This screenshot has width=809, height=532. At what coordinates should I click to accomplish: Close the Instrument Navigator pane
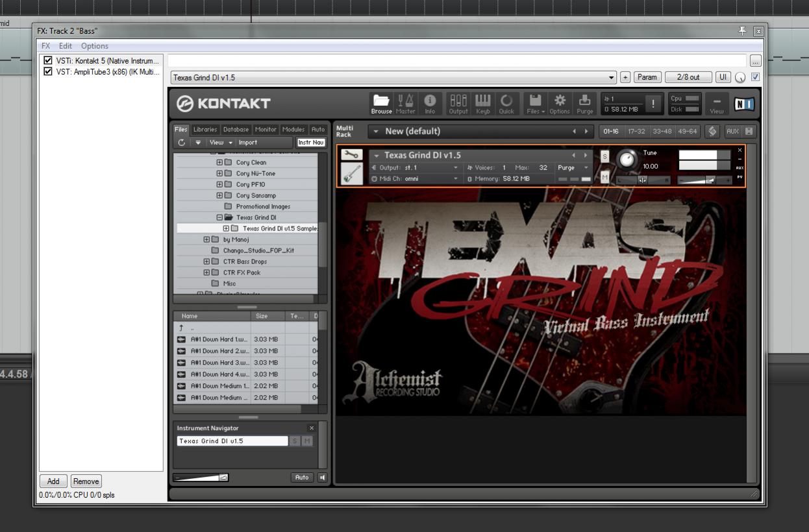[x=312, y=428]
